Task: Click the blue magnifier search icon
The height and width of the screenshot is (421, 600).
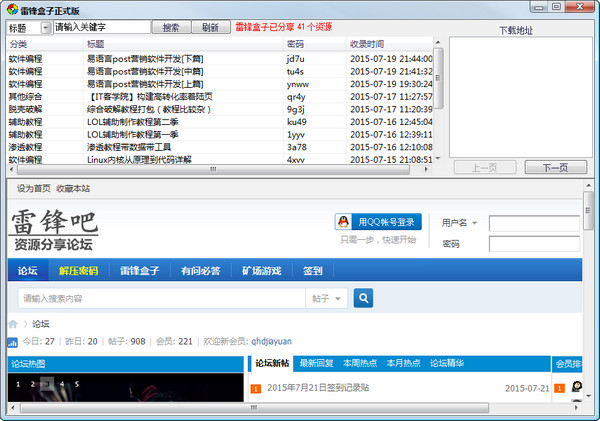Action: [x=363, y=298]
